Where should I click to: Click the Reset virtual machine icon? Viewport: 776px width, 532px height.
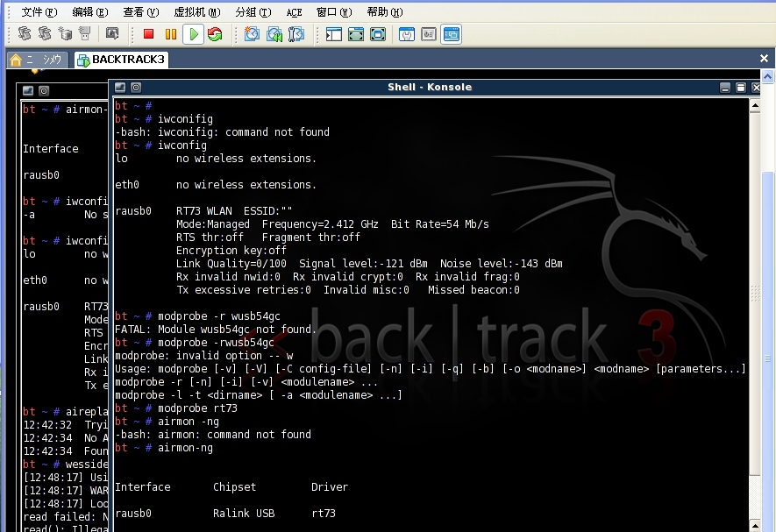[x=215, y=34]
